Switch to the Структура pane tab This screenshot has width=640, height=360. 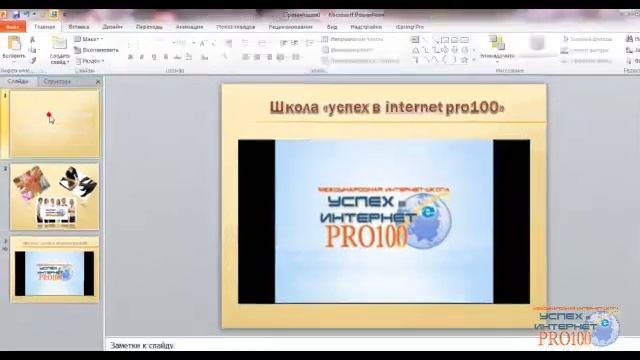pos(57,82)
